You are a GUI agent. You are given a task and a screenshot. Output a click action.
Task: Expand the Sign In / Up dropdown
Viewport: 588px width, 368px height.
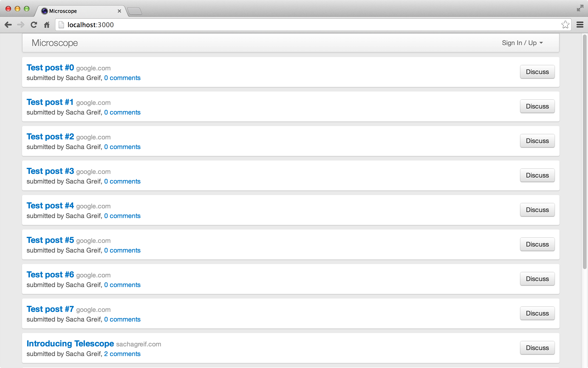coord(522,43)
